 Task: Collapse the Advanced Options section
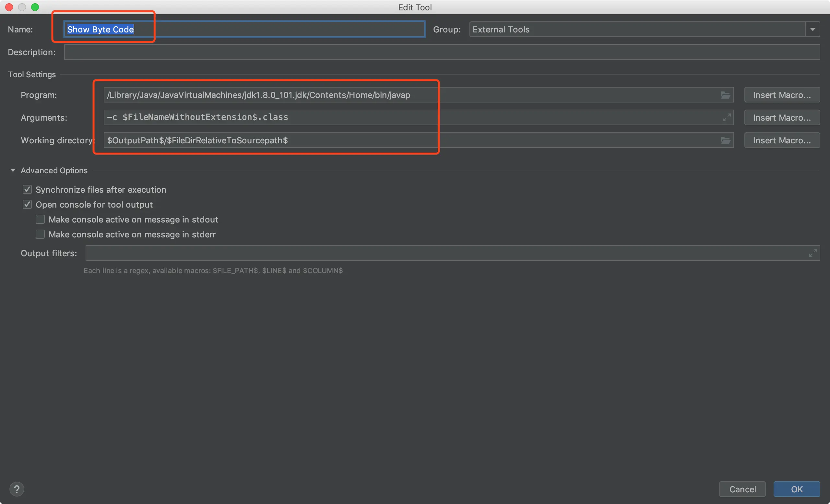(13, 171)
